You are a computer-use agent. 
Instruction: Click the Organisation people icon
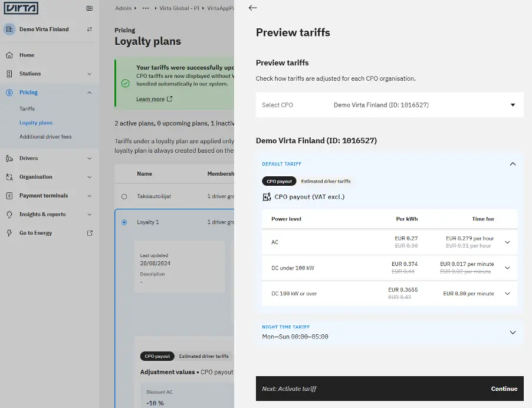9,177
